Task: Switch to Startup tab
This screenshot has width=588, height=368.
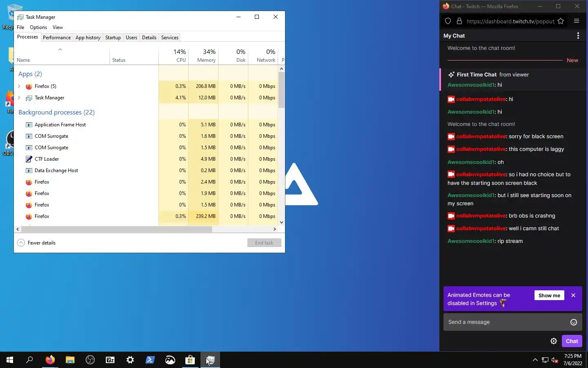Action: [x=113, y=38]
